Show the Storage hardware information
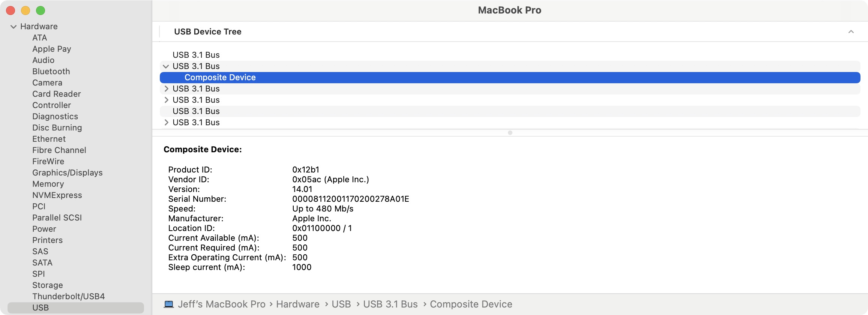 pos(47,285)
